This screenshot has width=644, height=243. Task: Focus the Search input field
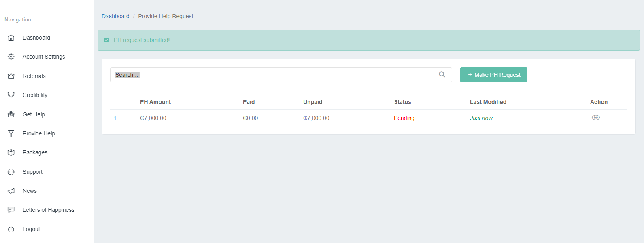tap(271, 75)
